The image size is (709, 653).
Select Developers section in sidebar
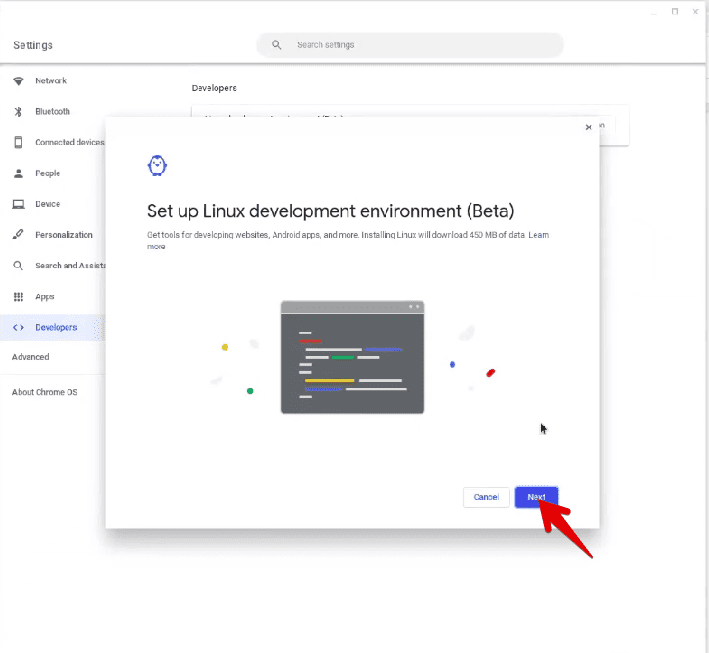(x=52, y=327)
